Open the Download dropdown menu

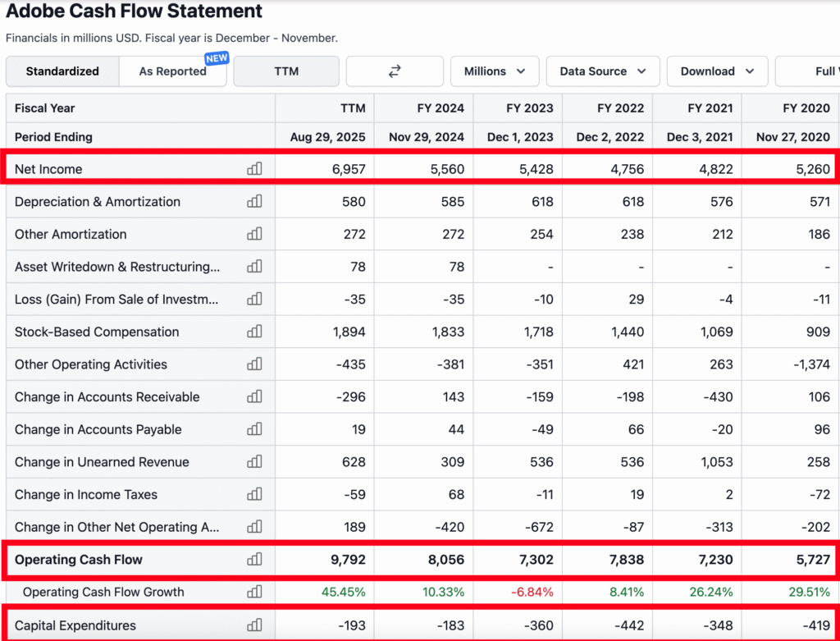(717, 71)
